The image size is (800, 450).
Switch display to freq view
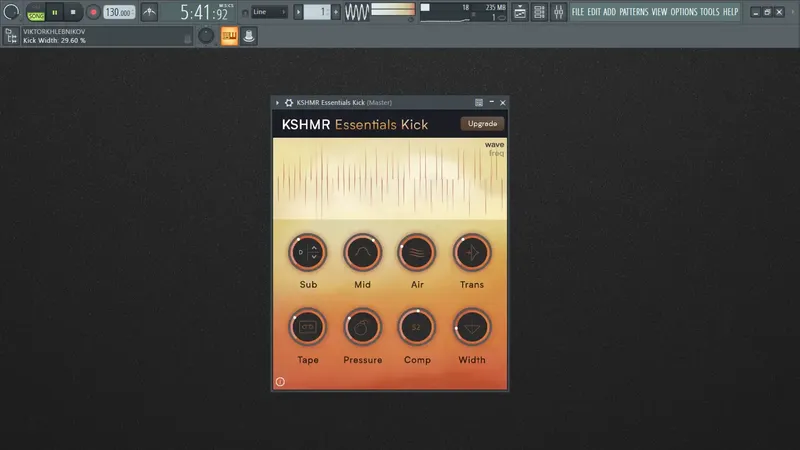pos(496,153)
